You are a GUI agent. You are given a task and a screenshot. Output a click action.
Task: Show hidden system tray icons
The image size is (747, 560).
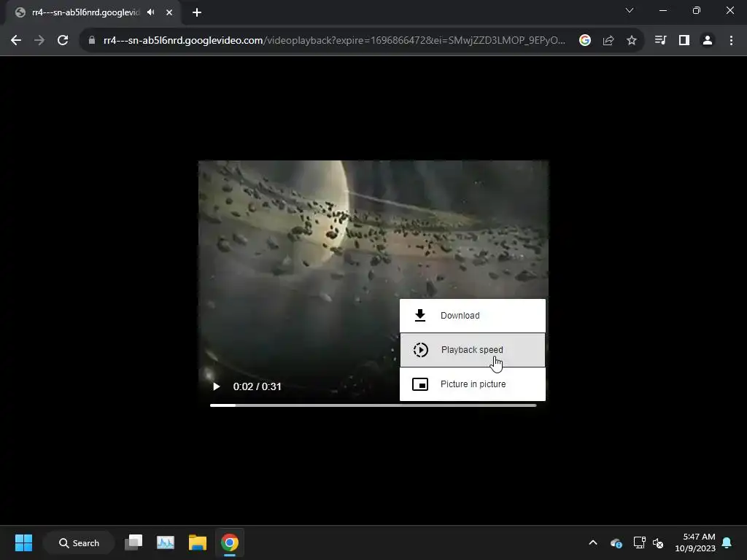point(593,542)
